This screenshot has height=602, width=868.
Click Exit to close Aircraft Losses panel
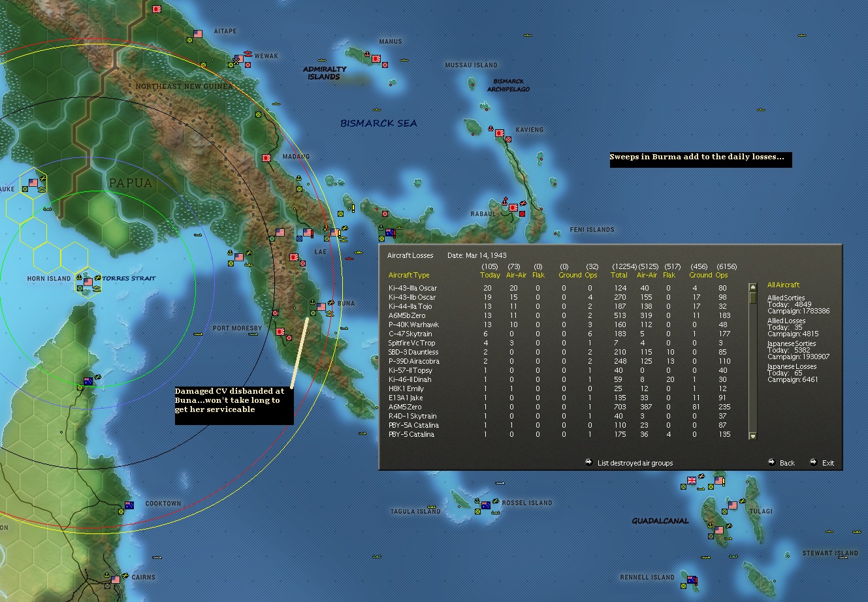(828, 463)
